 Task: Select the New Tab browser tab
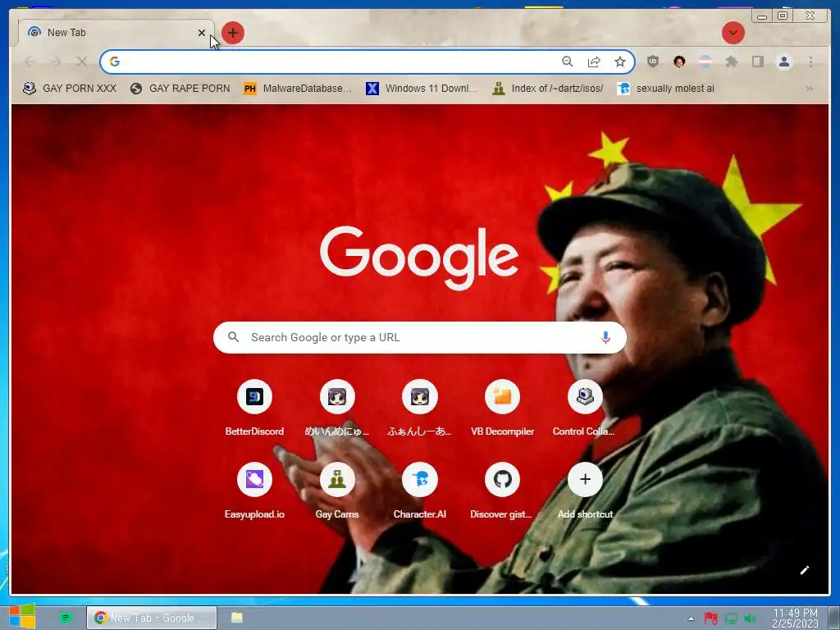[116, 33]
